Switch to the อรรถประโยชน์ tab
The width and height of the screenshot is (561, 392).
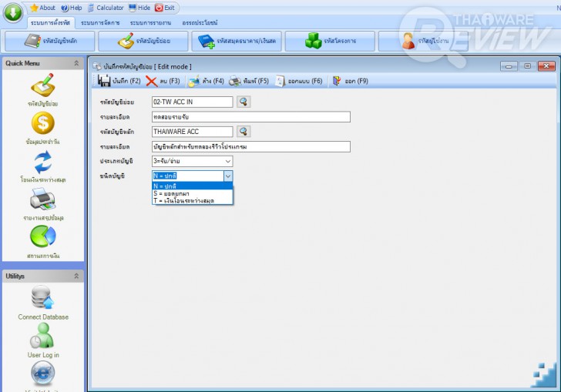click(x=200, y=23)
